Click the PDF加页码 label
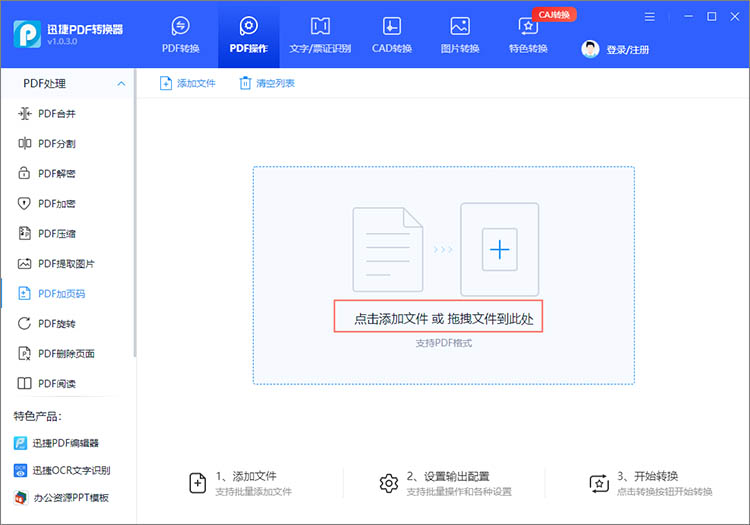Image resolution: width=750 pixels, height=525 pixels. coord(62,294)
